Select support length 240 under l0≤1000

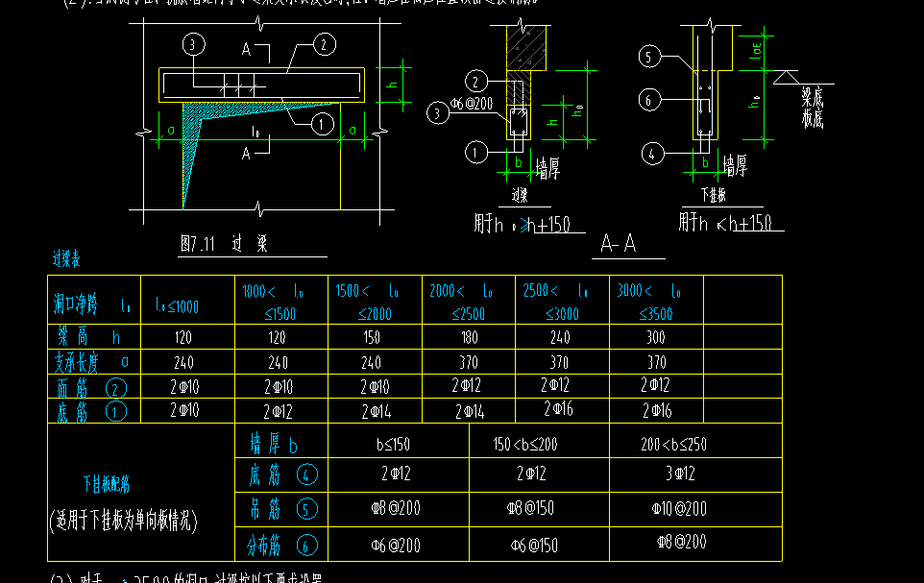click(x=183, y=362)
